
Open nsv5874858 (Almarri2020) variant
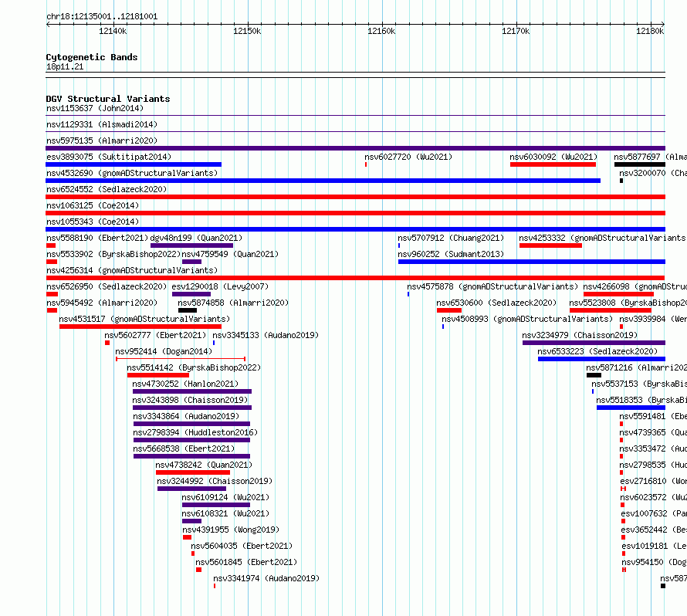[233, 303]
